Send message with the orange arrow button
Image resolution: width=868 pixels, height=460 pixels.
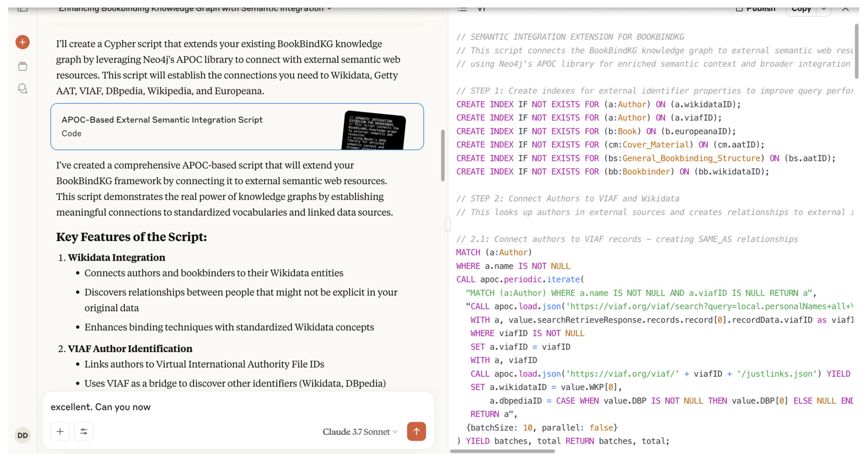pos(416,431)
